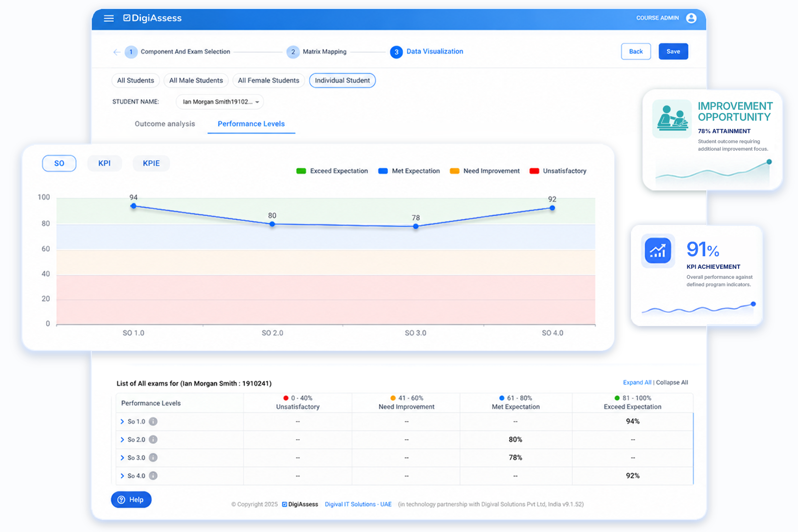
Task: Switch to Performance Levels tab
Action: 251,124
